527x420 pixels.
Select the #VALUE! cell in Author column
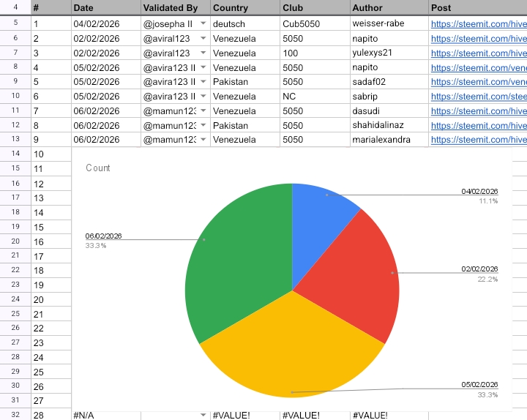[389, 416]
